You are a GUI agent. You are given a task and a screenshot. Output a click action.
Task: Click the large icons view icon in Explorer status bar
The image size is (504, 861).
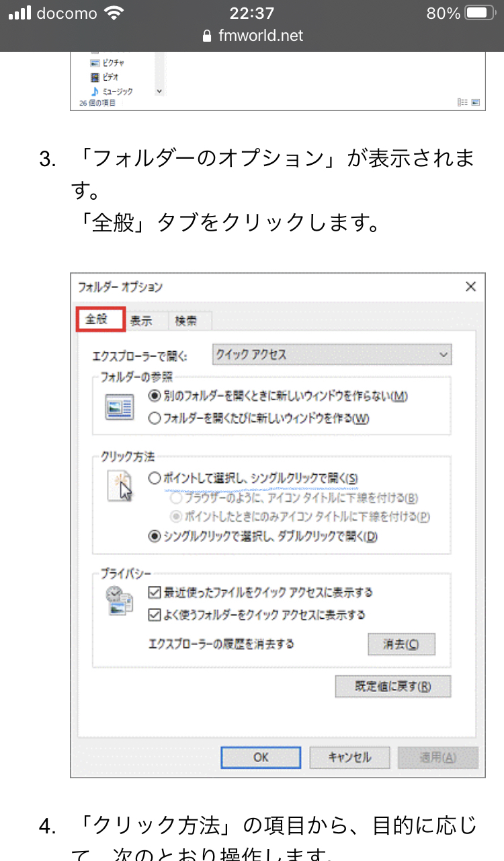476,102
